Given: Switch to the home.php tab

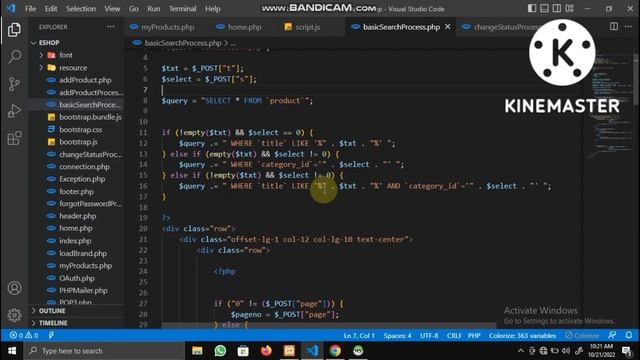Looking at the screenshot, I should click(244, 27).
